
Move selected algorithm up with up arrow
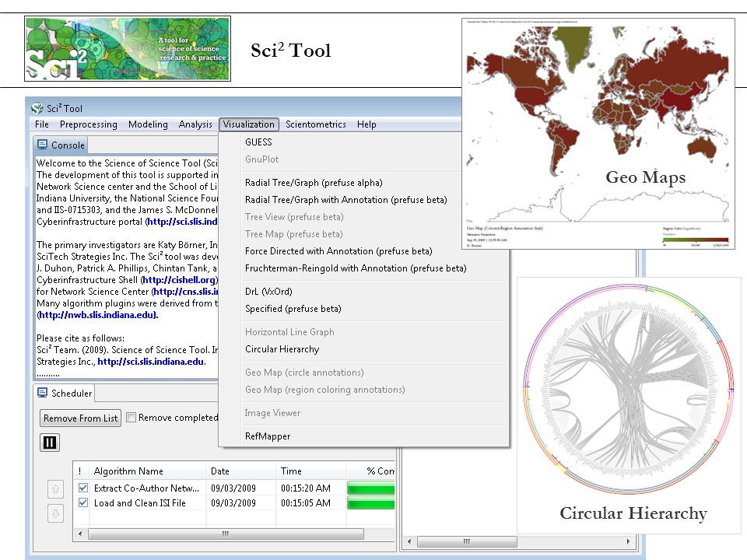[55, 489]
